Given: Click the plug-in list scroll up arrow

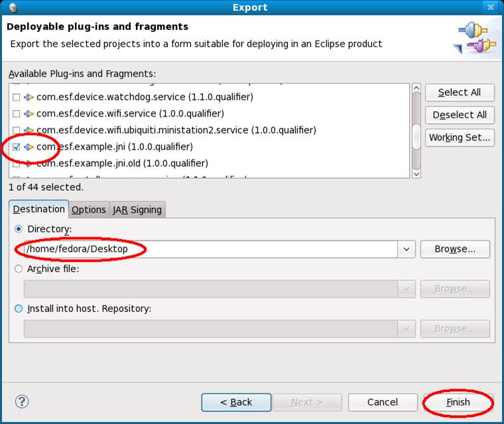Looking at the screenshot, I should 416,88.
